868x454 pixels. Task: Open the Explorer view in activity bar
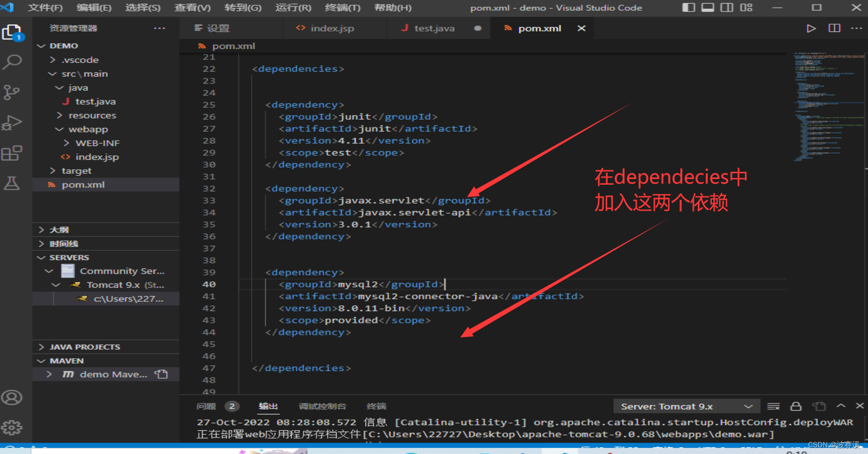[12, 33]
